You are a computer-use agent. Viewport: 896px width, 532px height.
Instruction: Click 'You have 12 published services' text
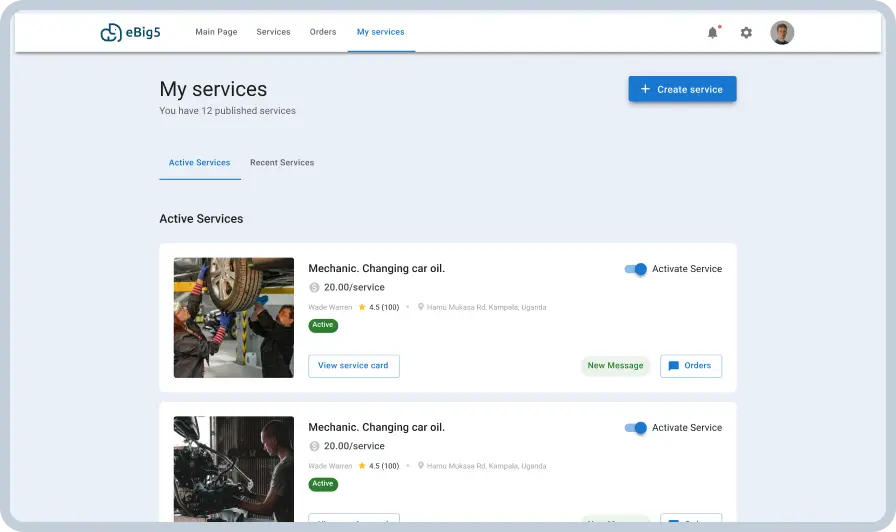(227, 111)
